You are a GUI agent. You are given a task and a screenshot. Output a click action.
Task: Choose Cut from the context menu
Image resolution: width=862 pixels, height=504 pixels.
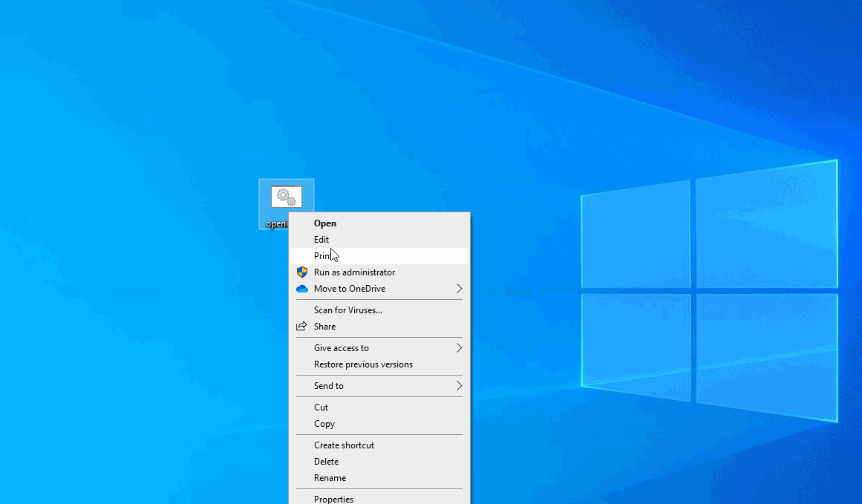[x=379, y=408]
